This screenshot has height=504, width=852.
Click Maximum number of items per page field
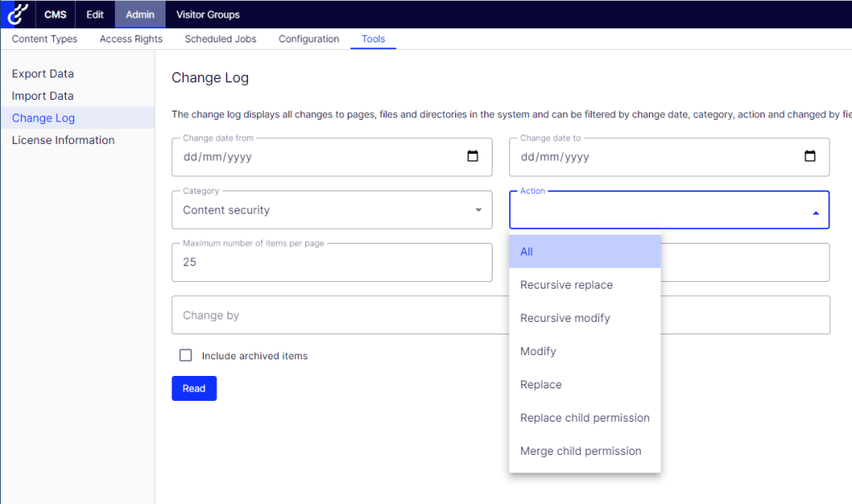pyautogui.click(x=331, y=263)
